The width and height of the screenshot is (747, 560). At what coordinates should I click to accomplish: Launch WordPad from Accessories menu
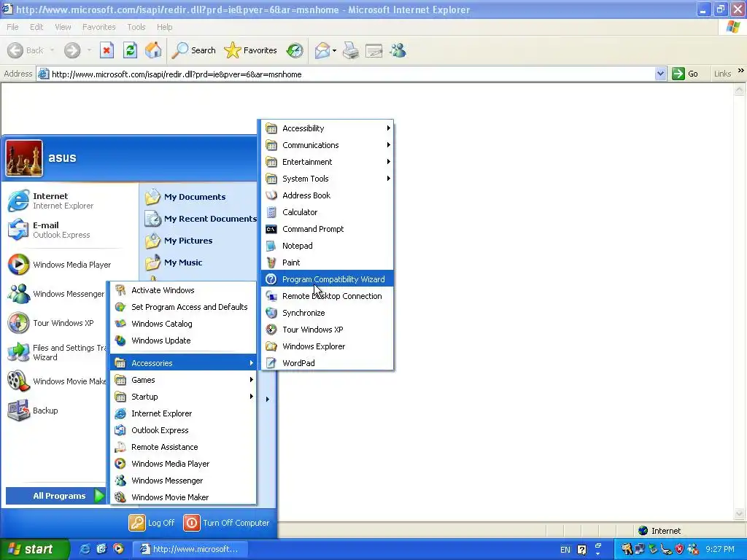[328, 363]
